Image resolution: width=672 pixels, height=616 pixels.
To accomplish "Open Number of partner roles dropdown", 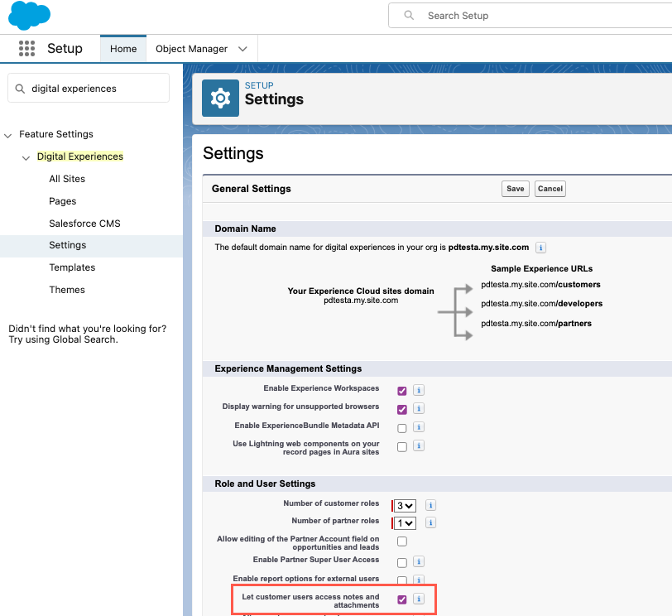I will click(x=405, y=523).
